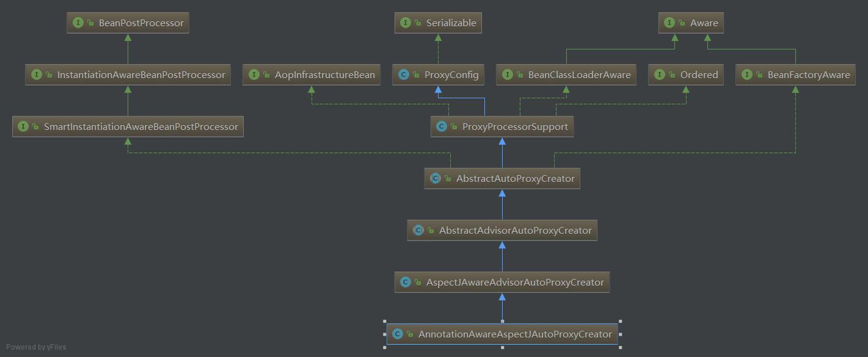The width and height of the screenshot is (868, 357).
Task: Click the abstract class icon on AbstractAdvisorAutoProxyCreator
Action: click(418, 230)
